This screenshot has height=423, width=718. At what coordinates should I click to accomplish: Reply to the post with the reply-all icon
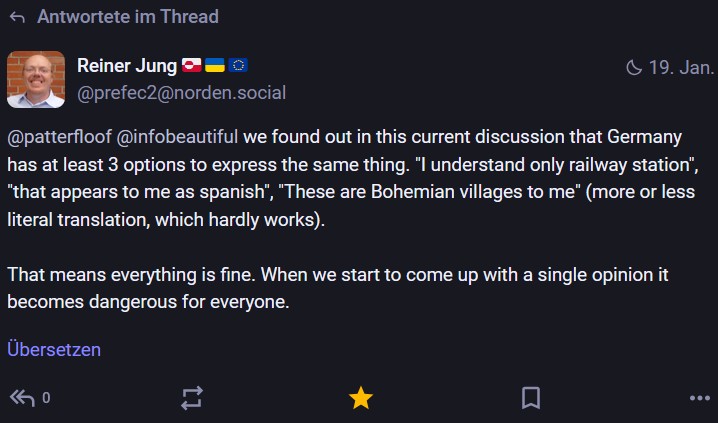[x=22, y=398]
